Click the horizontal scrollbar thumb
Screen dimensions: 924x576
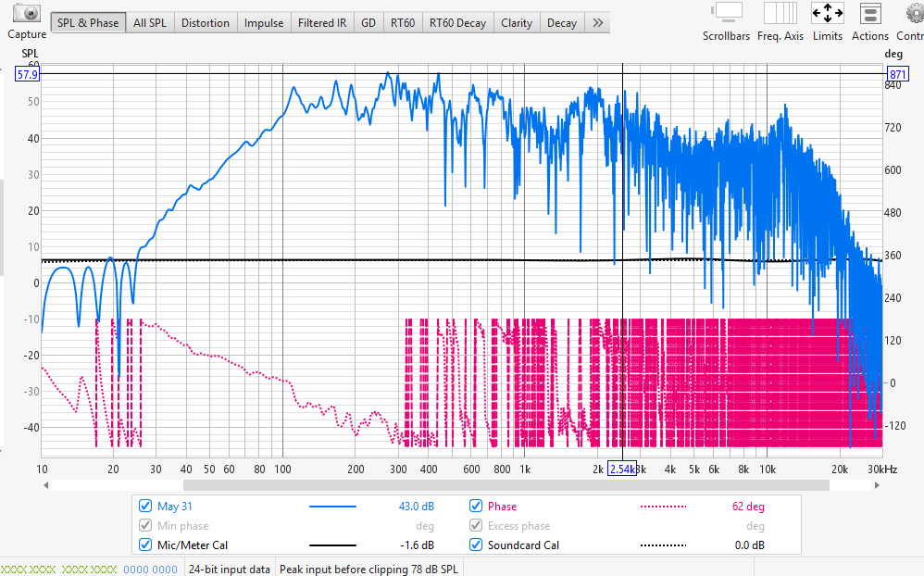point(506,485)
